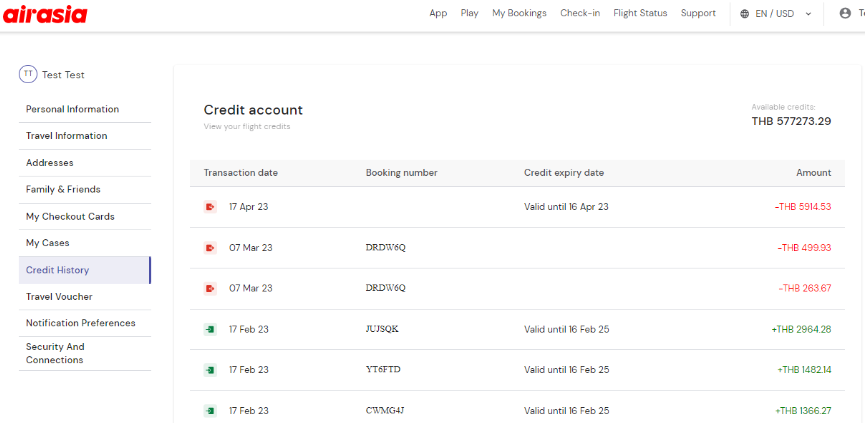Click red debit icon for 17 Apr 23

210,207
